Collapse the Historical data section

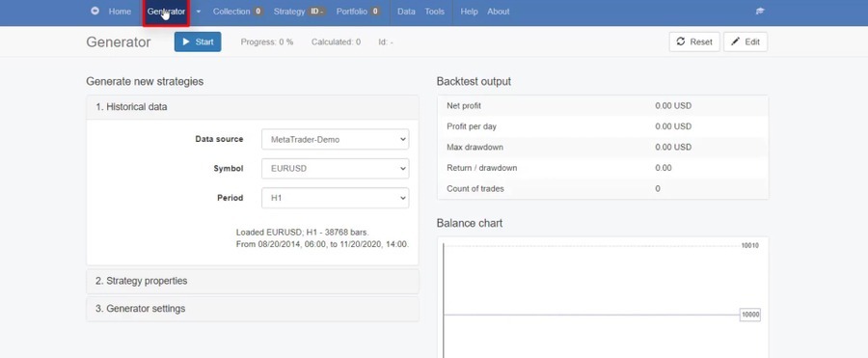click(x=253, y=107)
